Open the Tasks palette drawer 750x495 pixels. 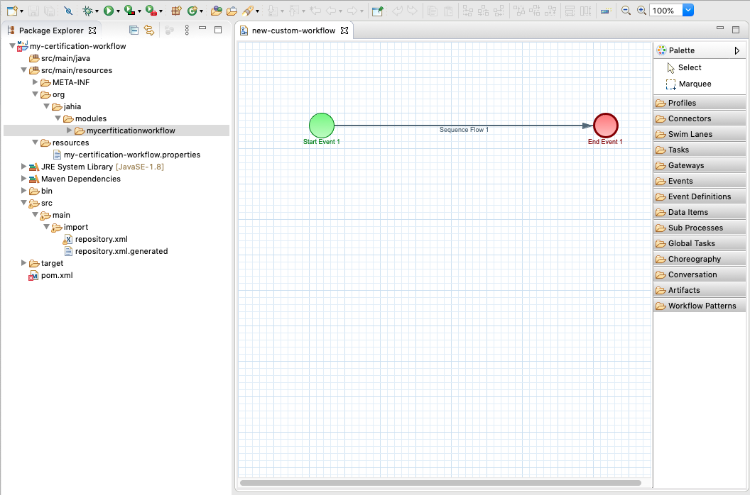click(x=678, y=150)
